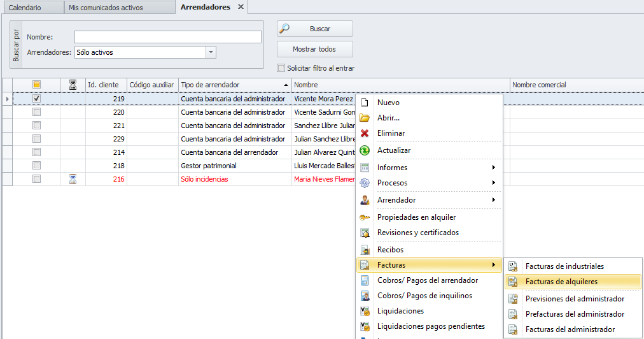
Task: Click the hourglass column header icon
Action: [x=73, y=85]
